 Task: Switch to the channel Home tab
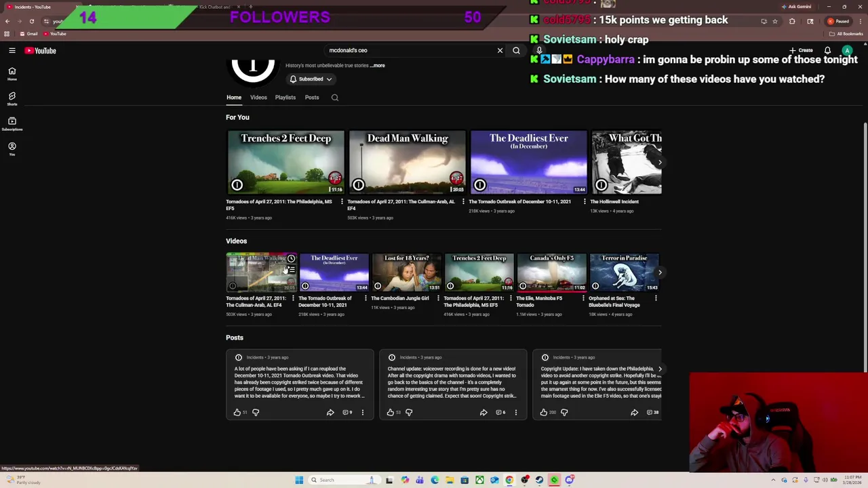234,98
